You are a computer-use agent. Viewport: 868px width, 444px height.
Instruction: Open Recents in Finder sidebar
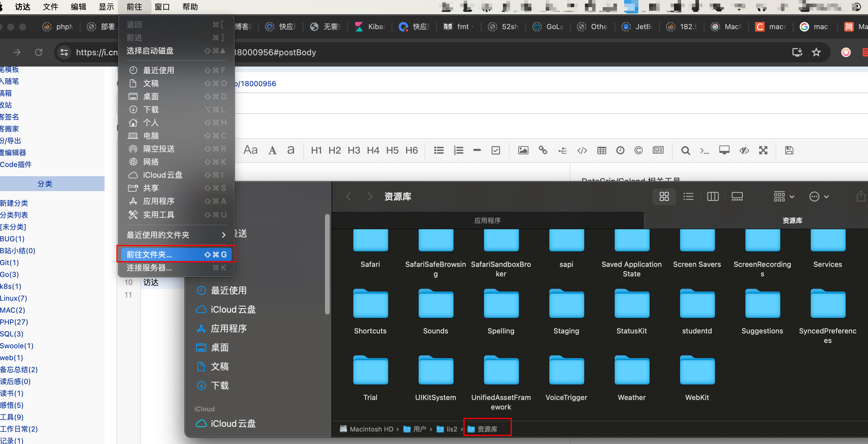pos(221,290)
